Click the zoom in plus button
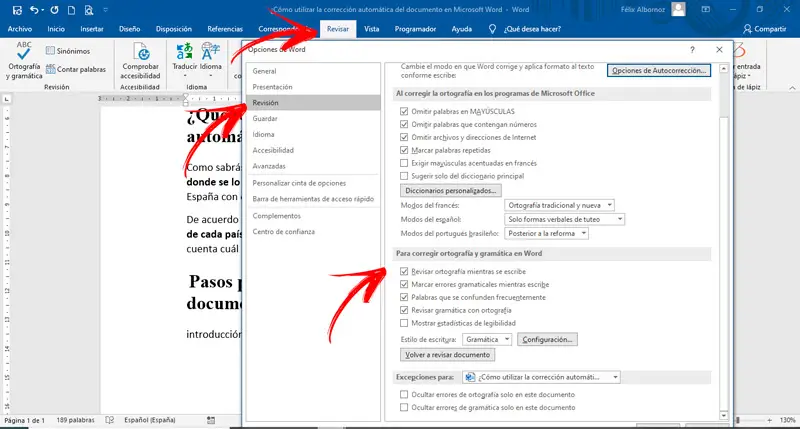 pos(769,420)
